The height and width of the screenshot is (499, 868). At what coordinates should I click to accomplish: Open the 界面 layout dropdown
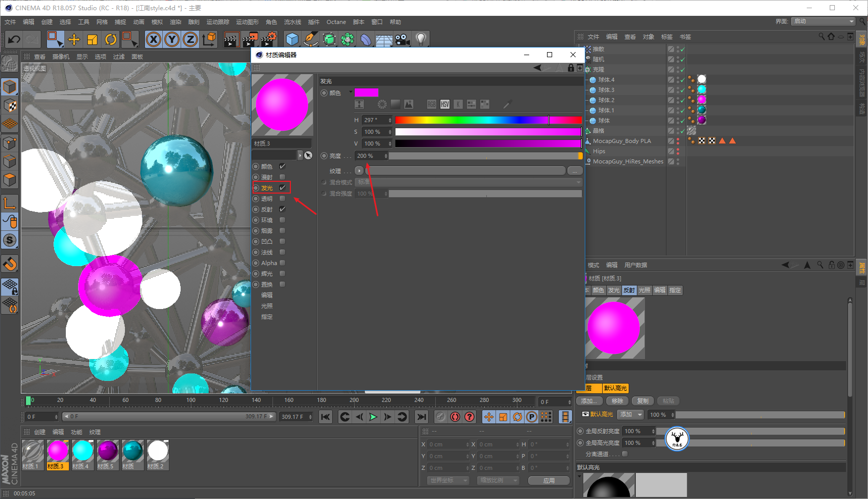click(x=824, y=21)
